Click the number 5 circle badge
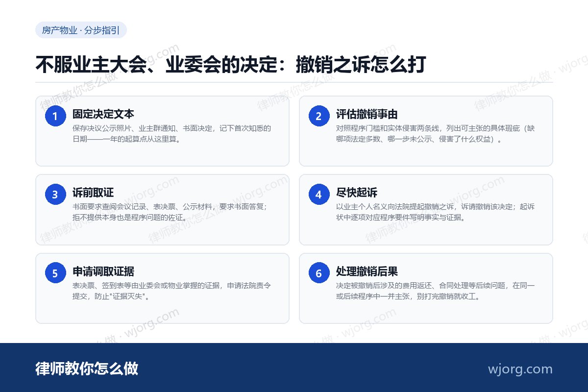 (55, 273)
